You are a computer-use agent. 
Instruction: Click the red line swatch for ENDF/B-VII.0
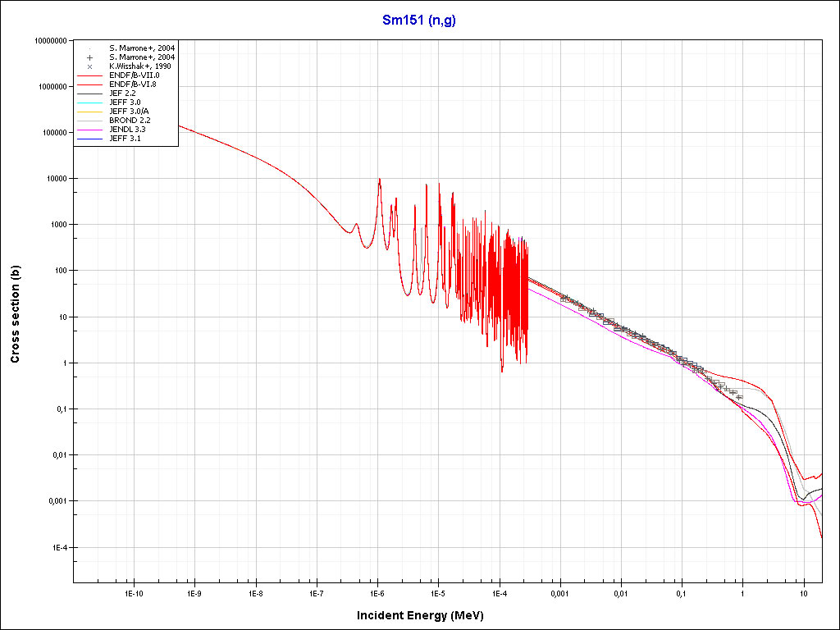90,75
